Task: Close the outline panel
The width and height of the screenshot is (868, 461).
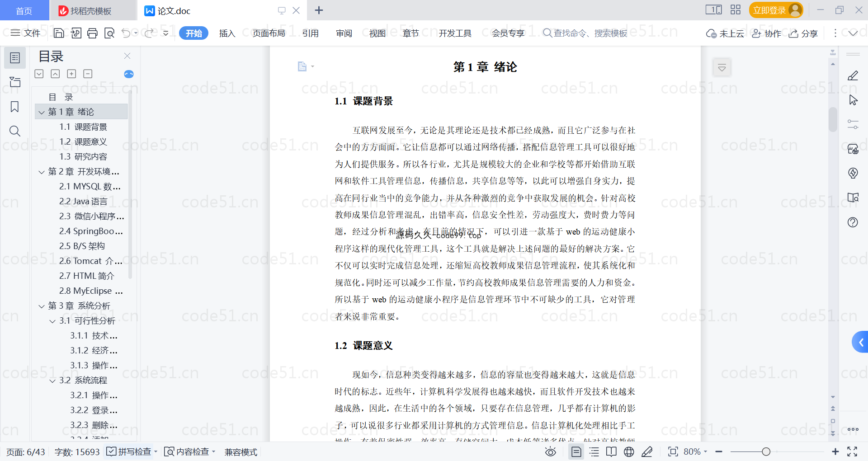Action: coord(127,56)
